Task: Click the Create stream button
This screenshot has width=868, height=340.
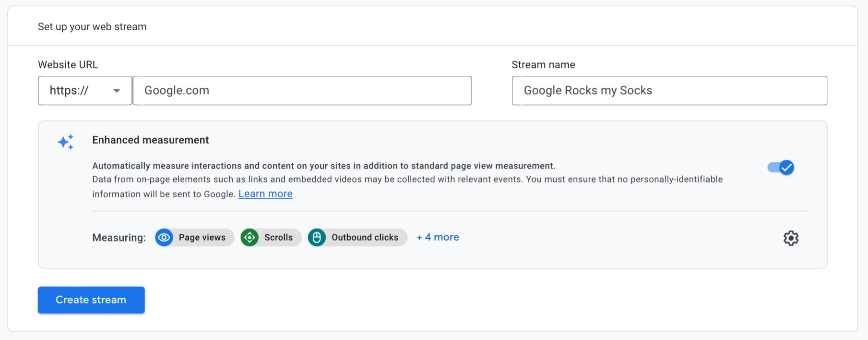Action: (x=91, y=300)
